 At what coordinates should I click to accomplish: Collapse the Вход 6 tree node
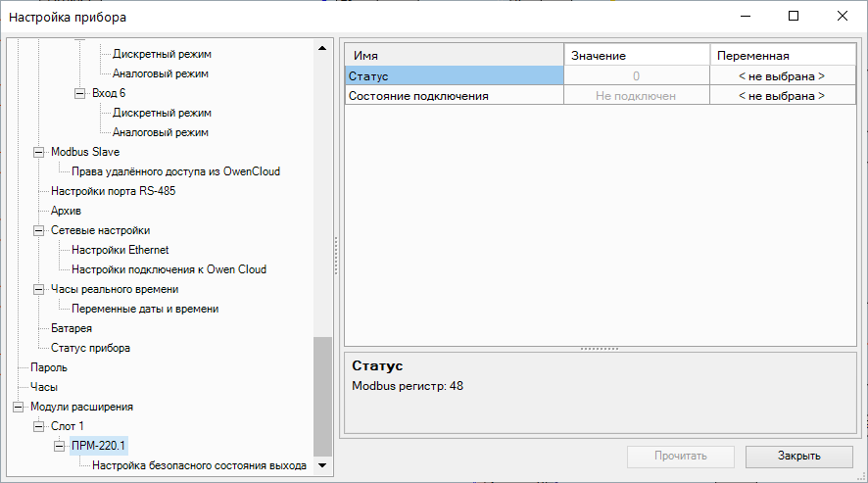tap(80, 93)
